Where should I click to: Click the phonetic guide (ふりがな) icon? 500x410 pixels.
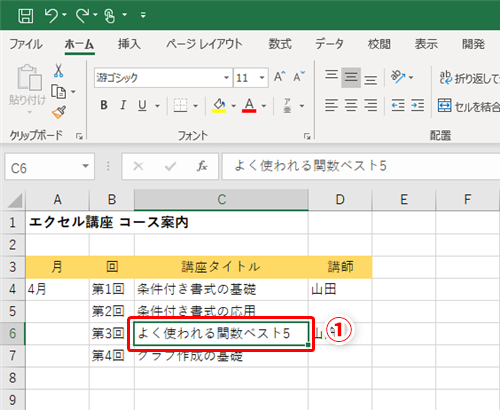pyautogui.click(x=287, y=106)
